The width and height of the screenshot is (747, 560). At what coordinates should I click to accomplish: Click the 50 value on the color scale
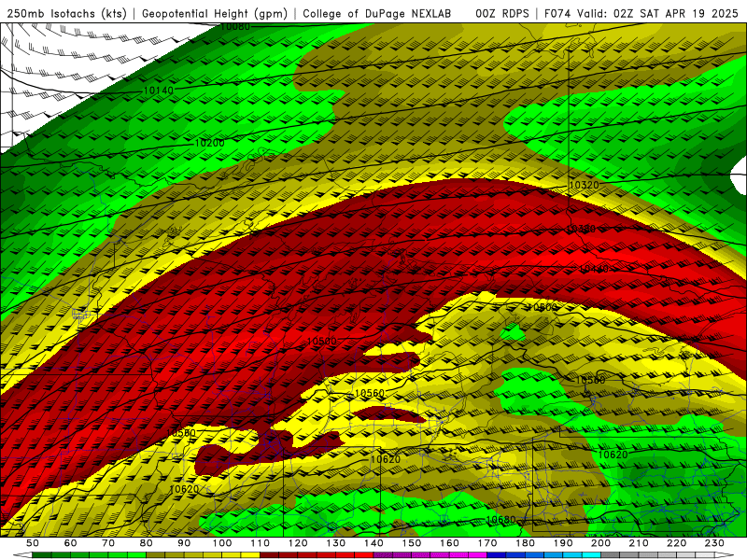tap(33, 543)
